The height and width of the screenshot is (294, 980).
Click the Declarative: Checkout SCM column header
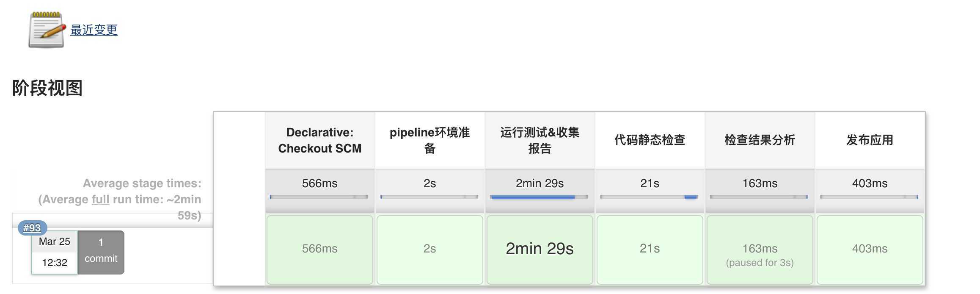320,140
